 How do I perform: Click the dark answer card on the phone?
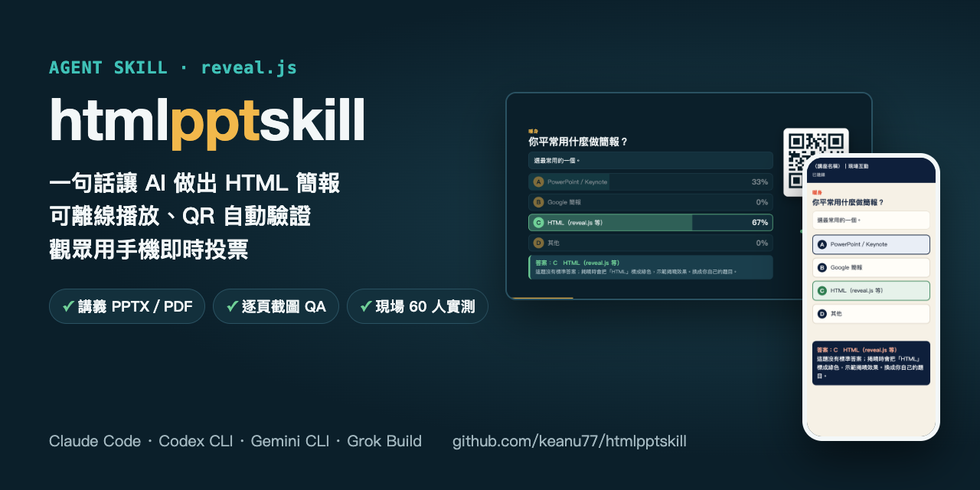(871, 363)
